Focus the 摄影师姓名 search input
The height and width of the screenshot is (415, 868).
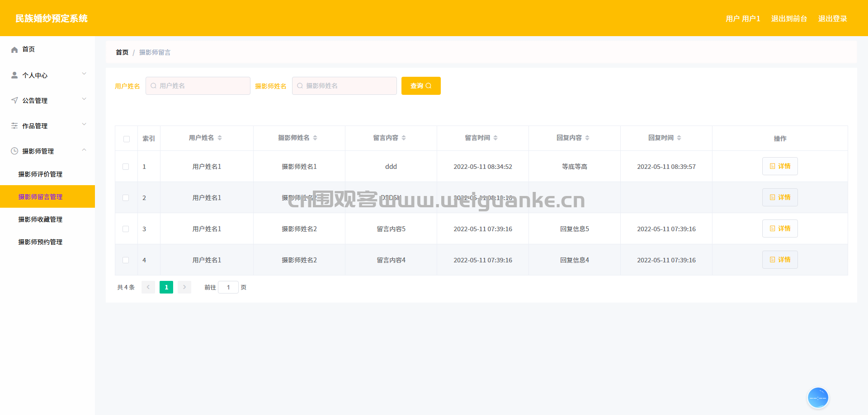pos(344,86)
